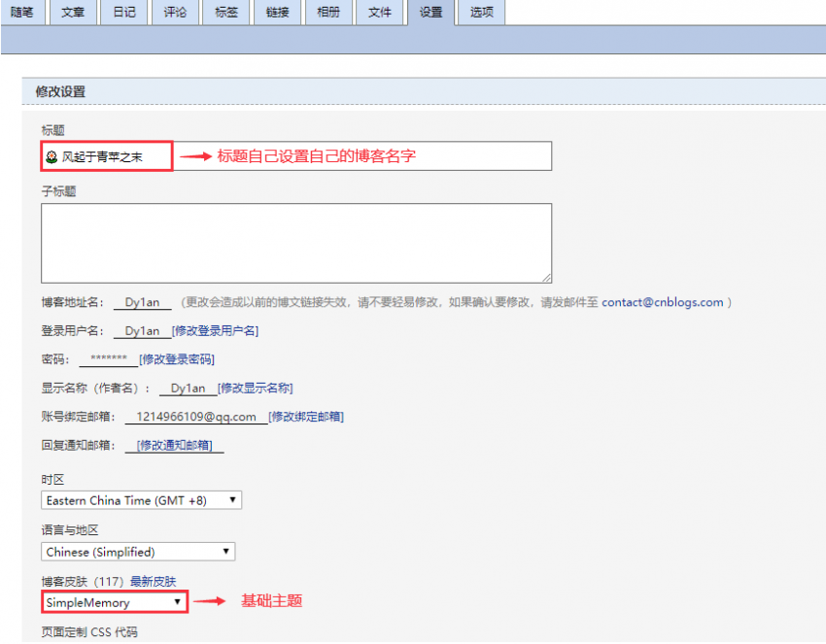Click the 修改登录密码 link
Viewport: 826px width, 644px height.
pyautogui.click(x=176, y=359)
